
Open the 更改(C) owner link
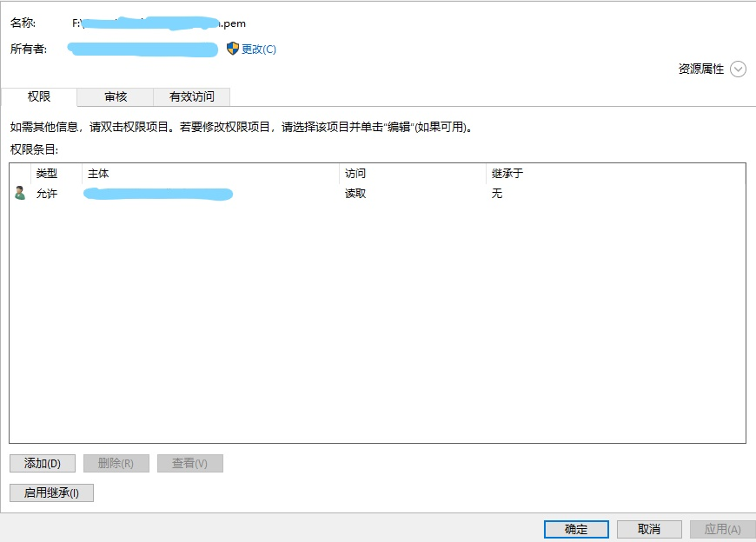point(259,50)
